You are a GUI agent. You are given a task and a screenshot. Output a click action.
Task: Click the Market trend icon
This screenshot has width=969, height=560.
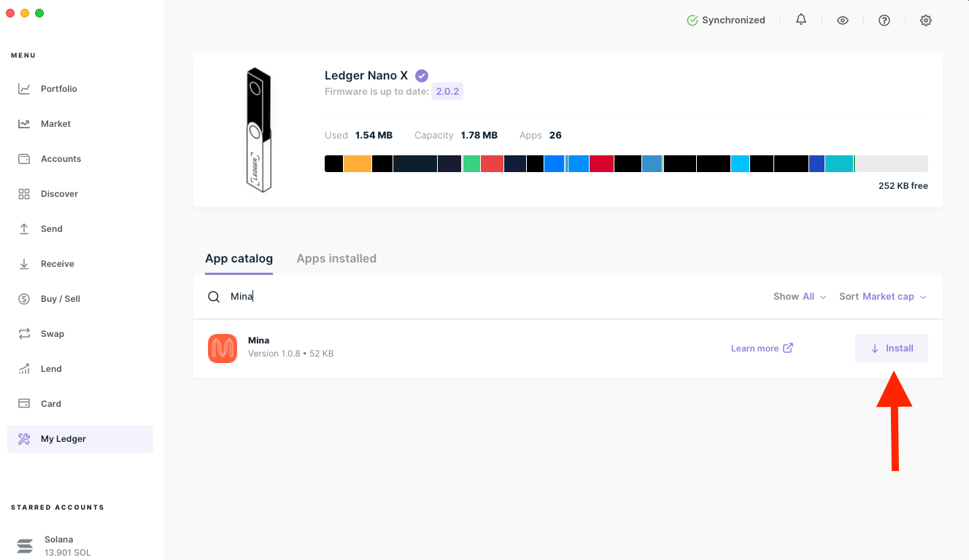[x=24, y=124]
